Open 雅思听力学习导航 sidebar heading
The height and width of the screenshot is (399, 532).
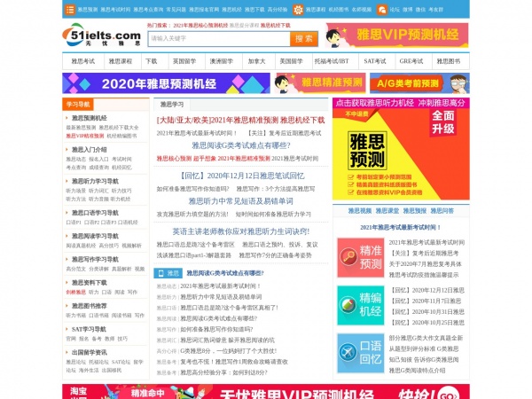pos(95,181)
